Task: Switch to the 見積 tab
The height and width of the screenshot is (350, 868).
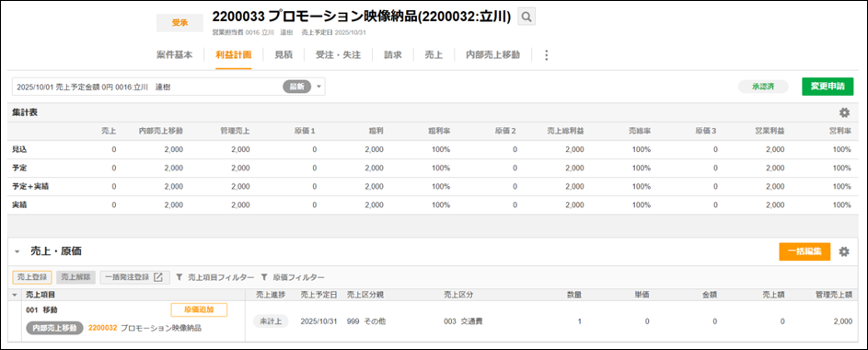Action: point(284,55)
